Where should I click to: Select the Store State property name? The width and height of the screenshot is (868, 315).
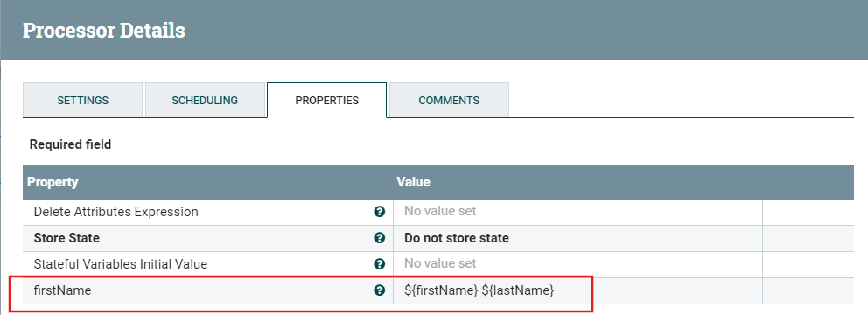(67, 238)
